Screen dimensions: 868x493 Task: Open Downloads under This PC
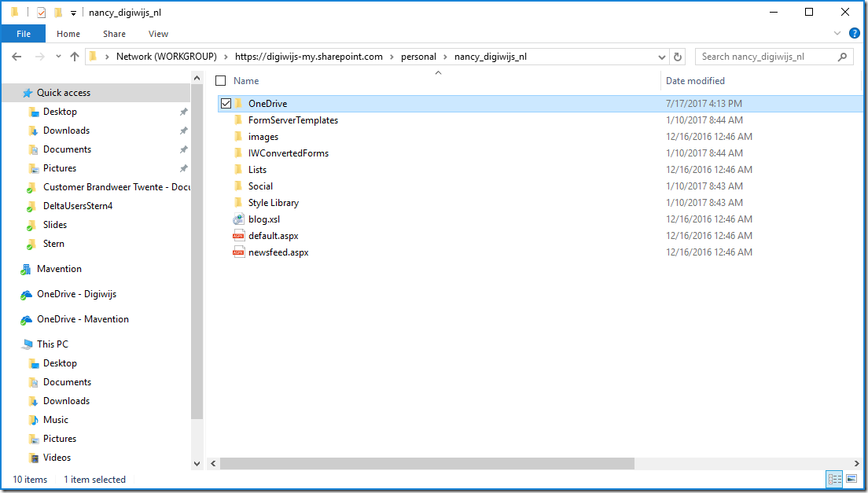coord(66,401)
